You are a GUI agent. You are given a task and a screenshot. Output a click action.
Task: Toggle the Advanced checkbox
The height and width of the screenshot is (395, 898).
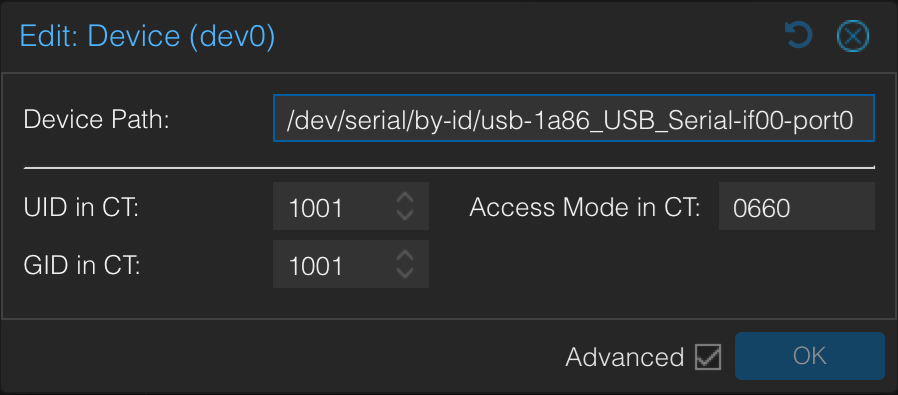click(x=708, y=357)
